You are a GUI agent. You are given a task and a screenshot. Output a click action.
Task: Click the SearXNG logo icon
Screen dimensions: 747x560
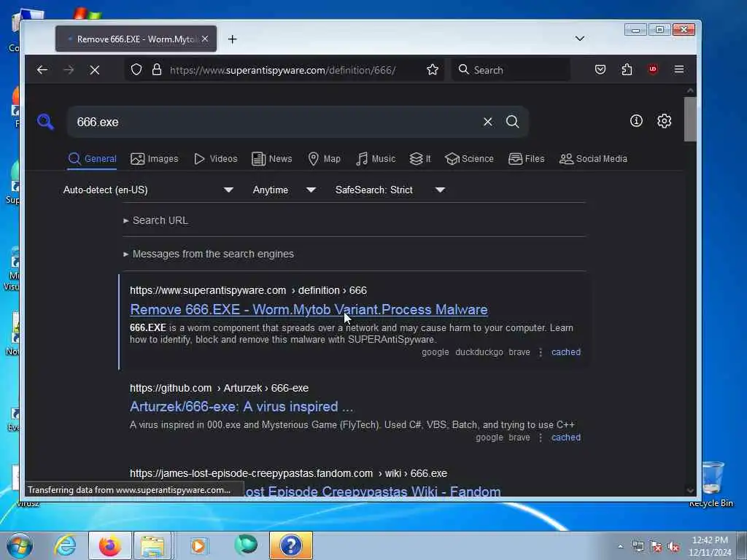click(45, 122)
